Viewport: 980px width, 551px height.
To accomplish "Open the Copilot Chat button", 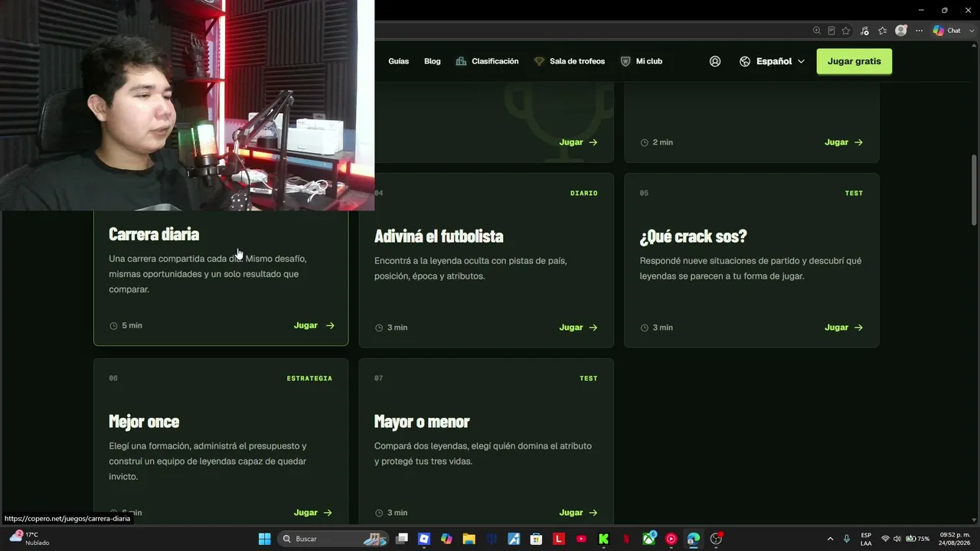I will [947, 31].
